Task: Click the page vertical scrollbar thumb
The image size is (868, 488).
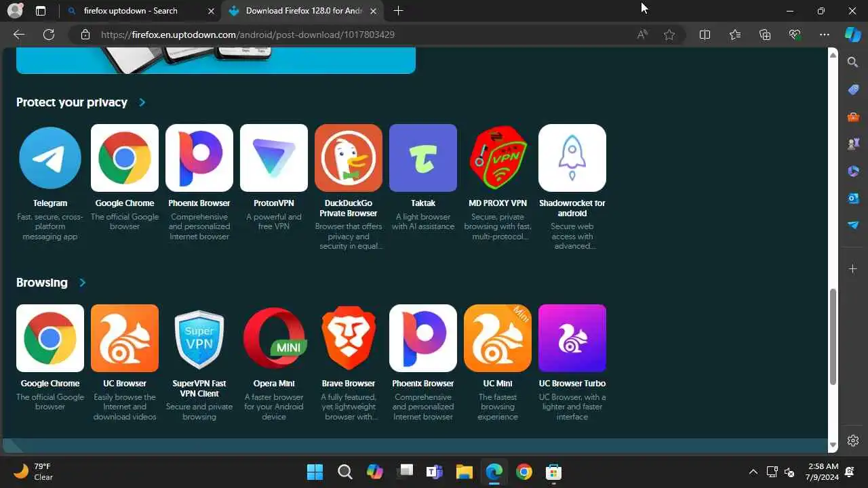Action: click(x=833, y=337)
